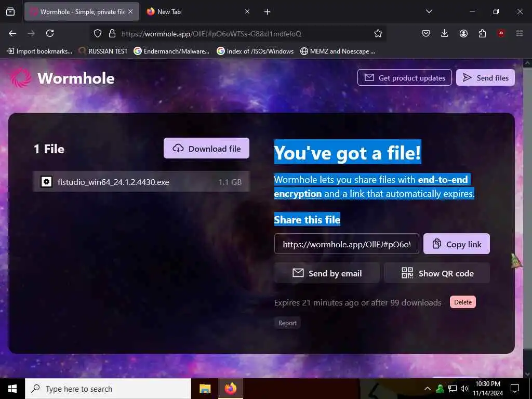Open MEMZ and Noescape bookmark
The image size is (532, 399).
tap(338, 51)
